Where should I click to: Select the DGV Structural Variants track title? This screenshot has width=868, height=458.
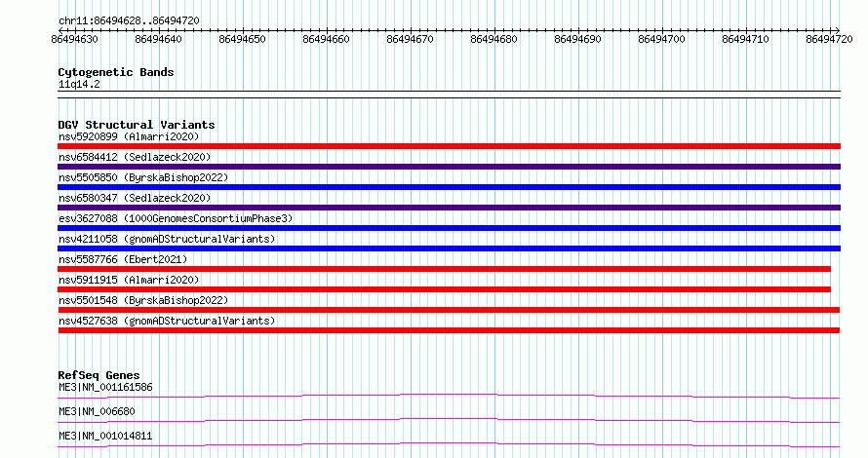pyautogui.click(x=137, y=125)
